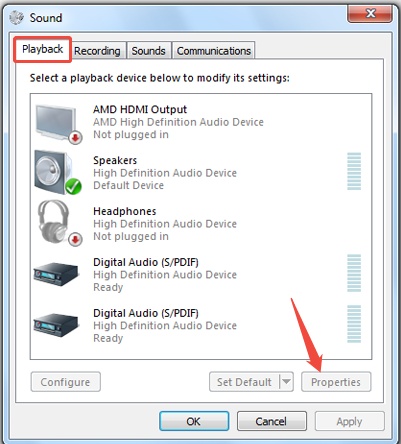Click the Apply button
This screenshot has width=401, height=444.
(349, 421)
